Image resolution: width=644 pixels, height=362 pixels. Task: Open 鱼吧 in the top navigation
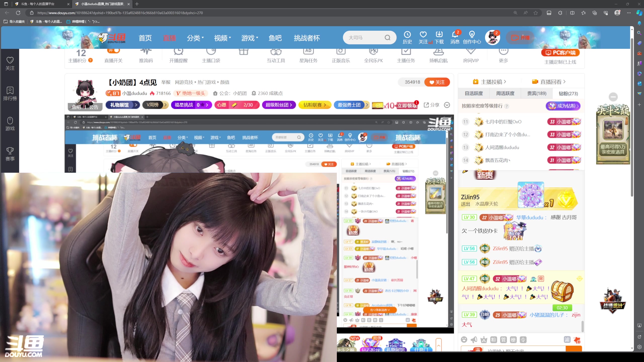[x=275, y=38]
